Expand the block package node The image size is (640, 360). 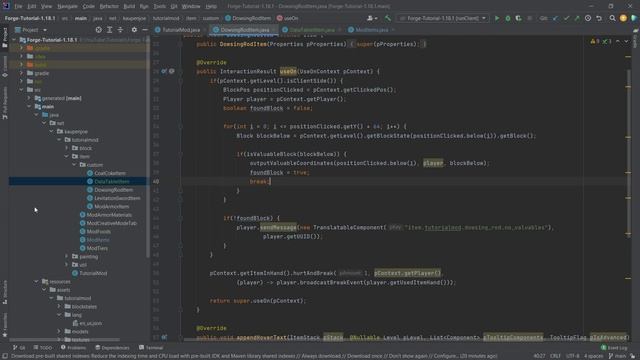[67, 148]
